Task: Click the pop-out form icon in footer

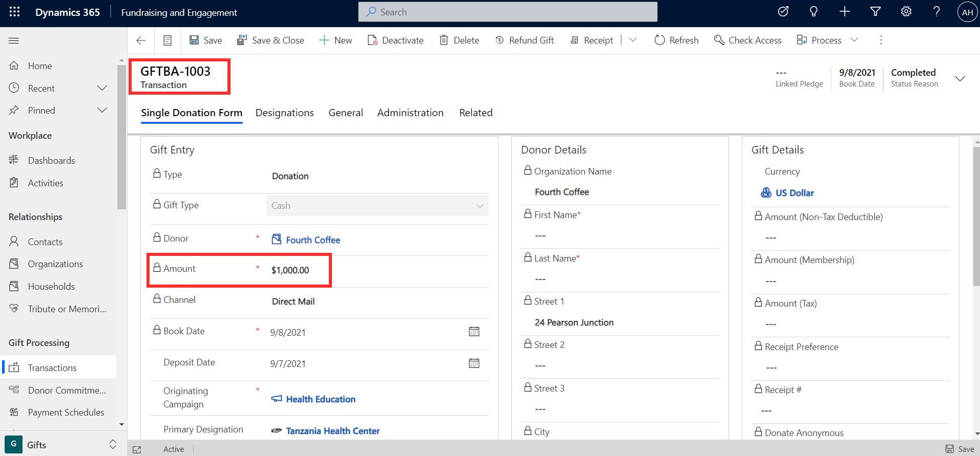Action: (137, 449)
